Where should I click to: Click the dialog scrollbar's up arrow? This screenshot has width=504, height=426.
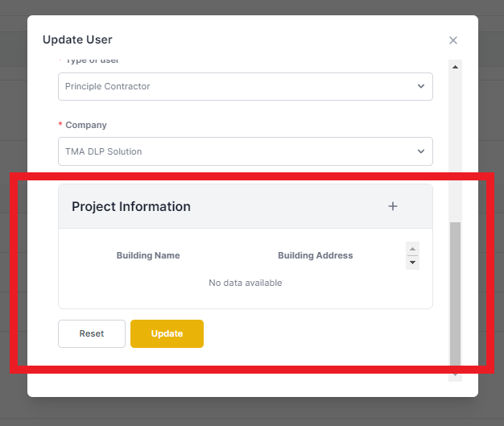(x=455, y=67)
